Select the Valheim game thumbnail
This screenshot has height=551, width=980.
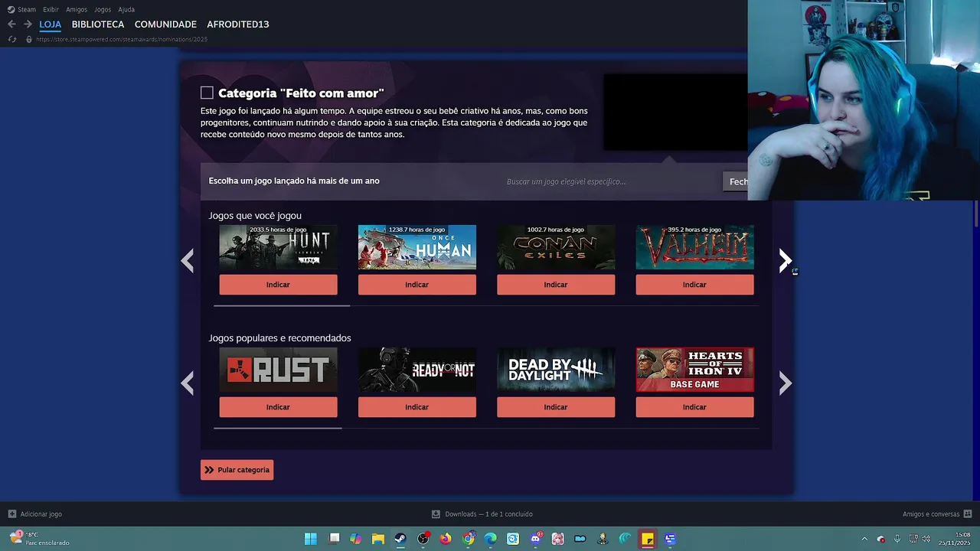click(x=694, y=247)
